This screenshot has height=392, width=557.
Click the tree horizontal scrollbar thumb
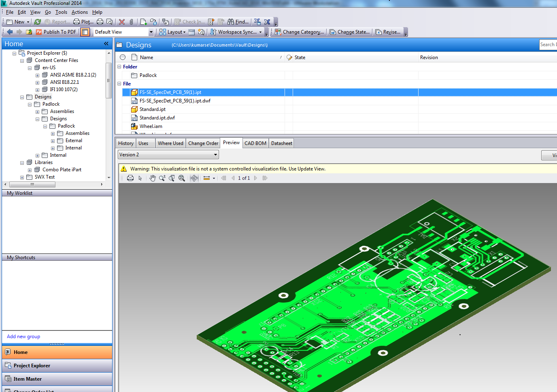coord(32,184)
